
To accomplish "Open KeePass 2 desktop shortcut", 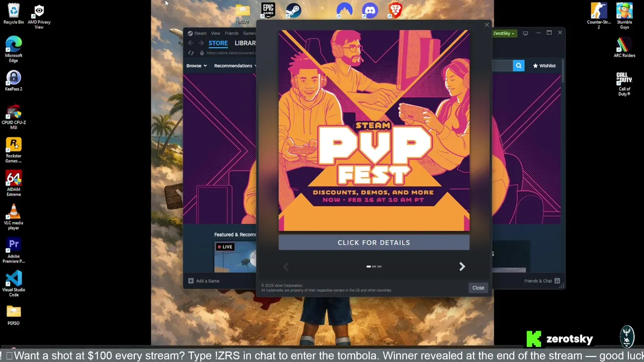I will pyautogui.click(x=14, y=80).
